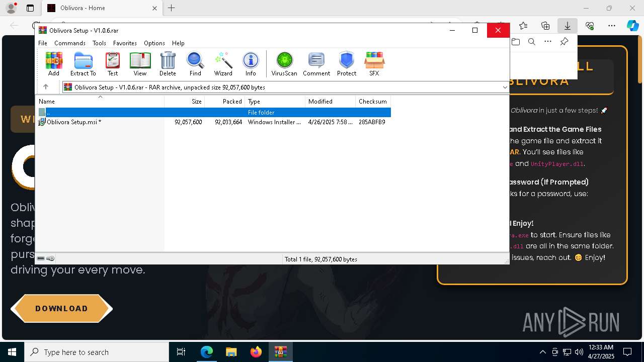Open the Options menu
Image resolution: width=644 pixels, height=362 pixels.
coord(154,43)
